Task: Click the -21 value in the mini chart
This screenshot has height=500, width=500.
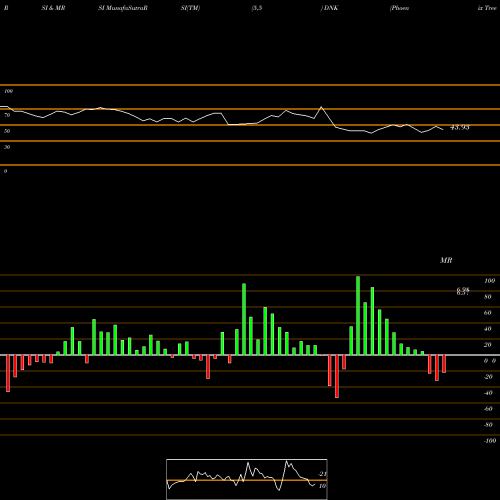Action: coord(322,474)
